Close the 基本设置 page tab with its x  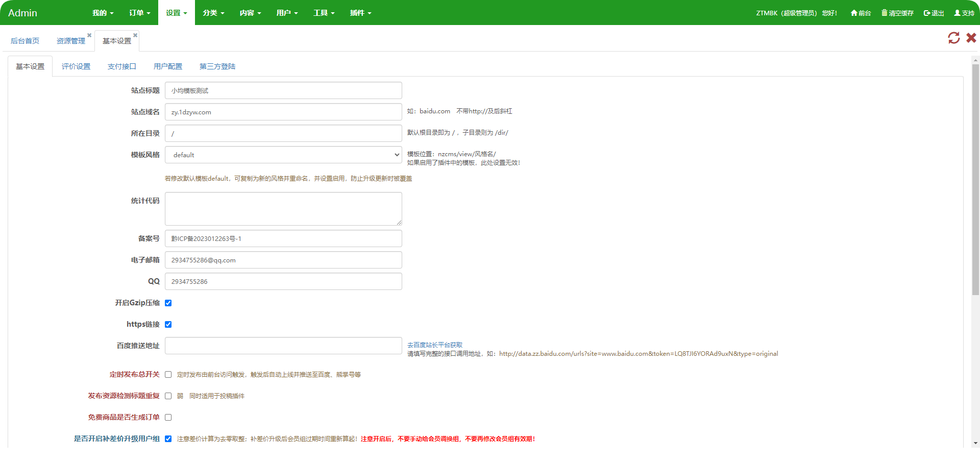point(135,35)
